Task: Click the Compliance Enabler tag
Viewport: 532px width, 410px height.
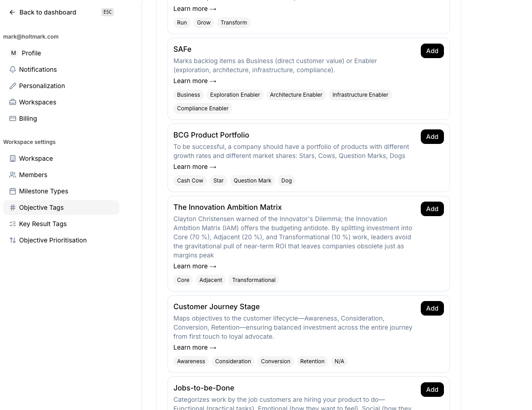Action: tap(202, 109)
